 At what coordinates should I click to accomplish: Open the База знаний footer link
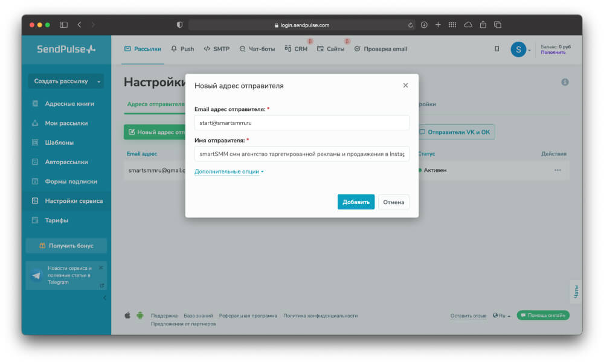point(198,316)
